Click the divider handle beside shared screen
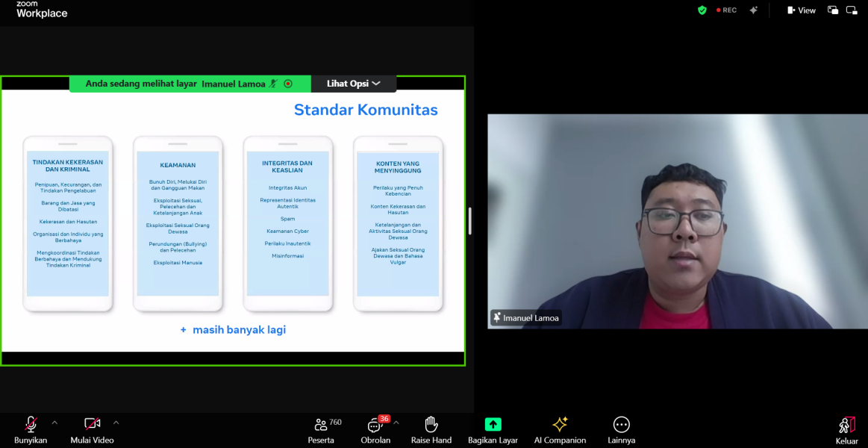The image size is (868, 448). point(469,221)
